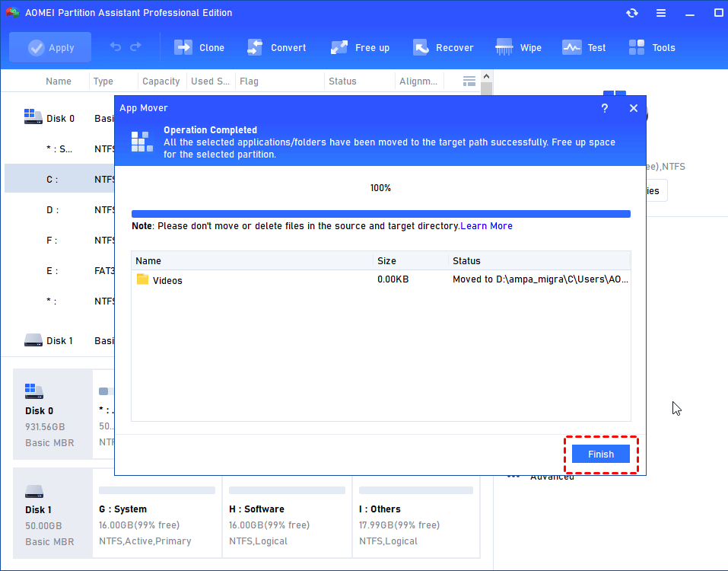The height and width of the screenshot is (571, 728).
Task: Maximize the AOMEI window
Action: (x=718, y=12)
